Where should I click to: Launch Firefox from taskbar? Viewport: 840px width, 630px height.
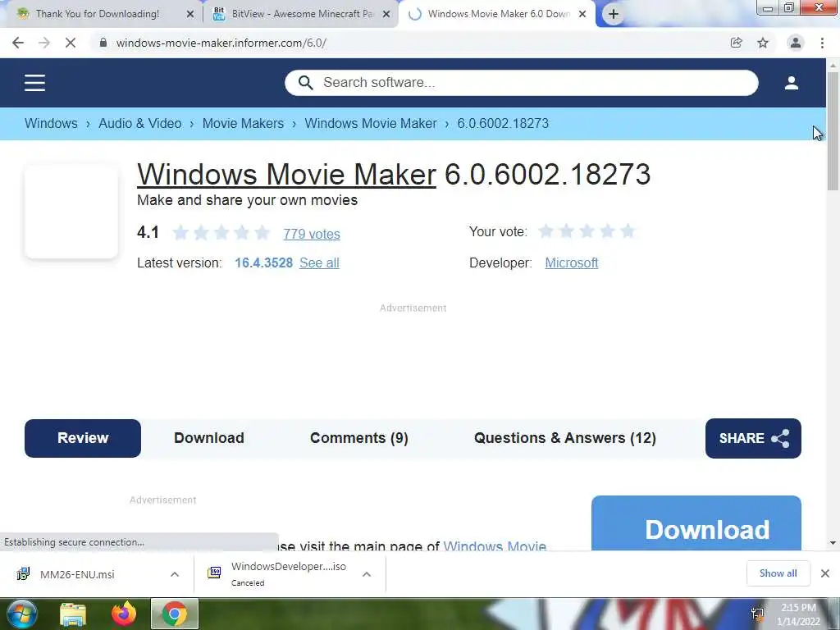124,614
